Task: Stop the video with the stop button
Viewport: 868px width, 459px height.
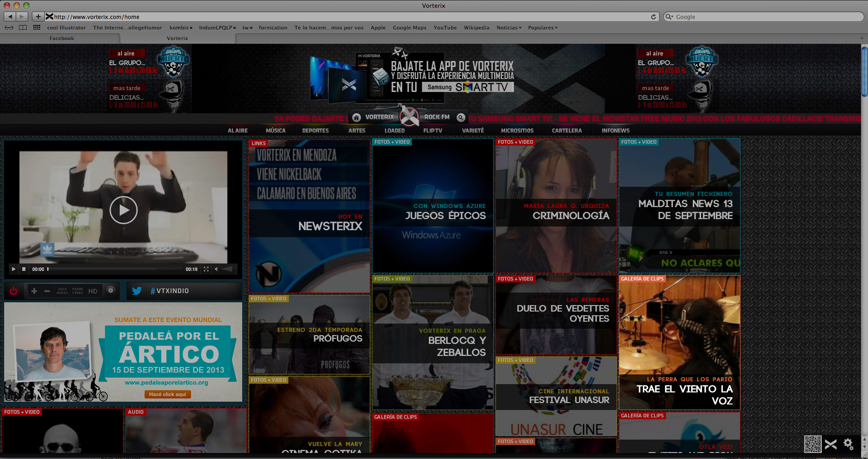Action: pyautogui.click(x=24, y=269)
